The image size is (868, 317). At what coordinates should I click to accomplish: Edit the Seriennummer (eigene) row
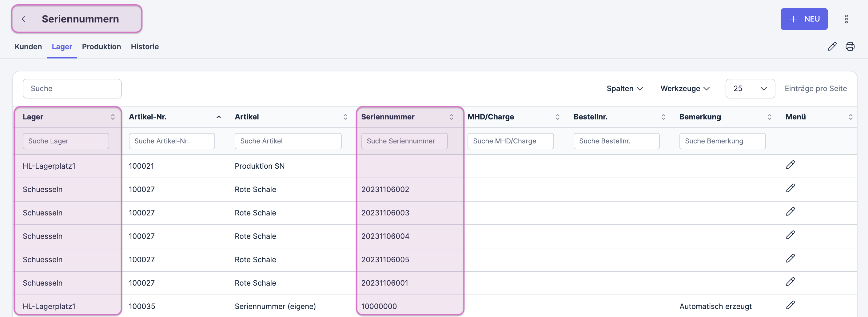(790, 305)
